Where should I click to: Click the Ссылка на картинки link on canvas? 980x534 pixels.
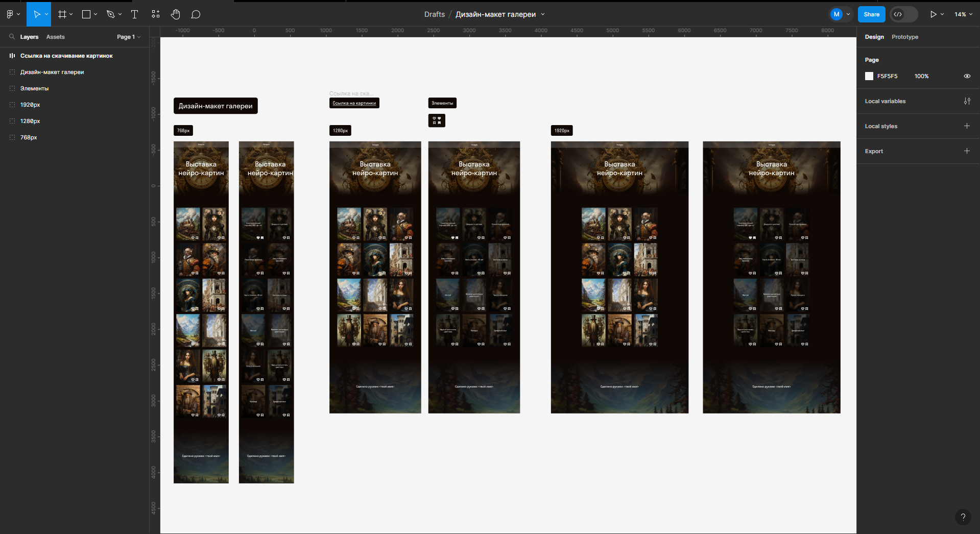pos(354,103)
